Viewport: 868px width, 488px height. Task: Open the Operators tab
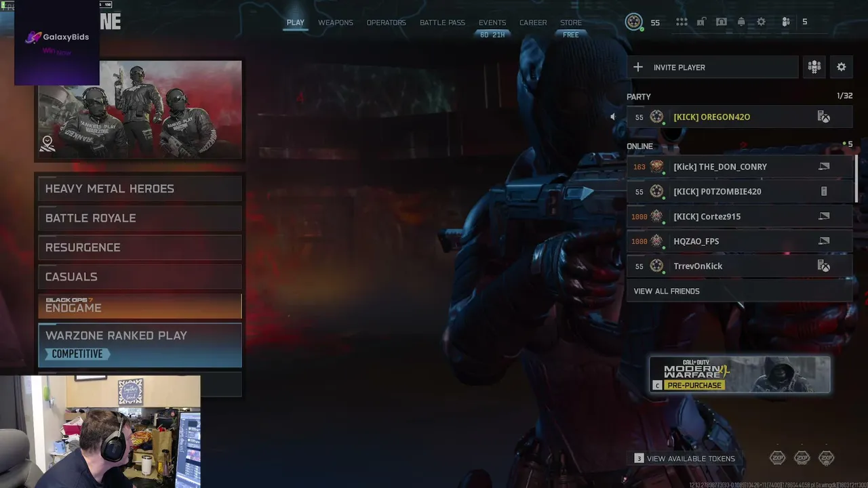pyautogui.click(x=387, y=22)
